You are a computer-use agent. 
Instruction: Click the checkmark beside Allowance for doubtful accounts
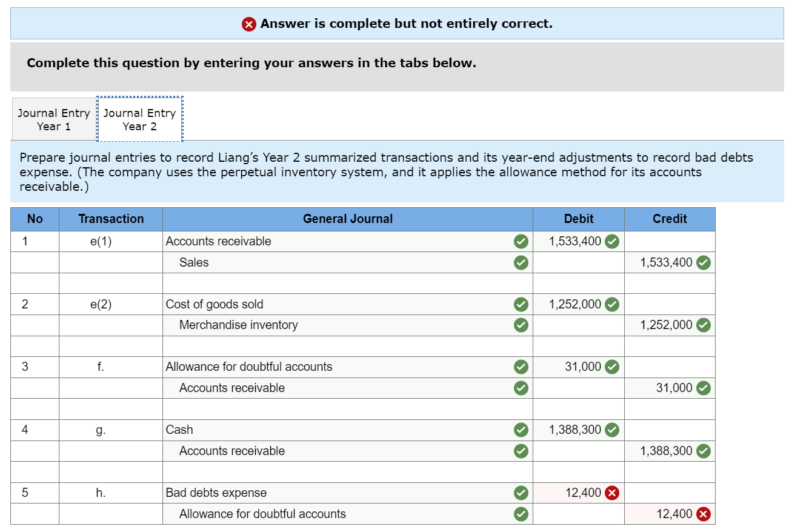(x=520, y=367)
